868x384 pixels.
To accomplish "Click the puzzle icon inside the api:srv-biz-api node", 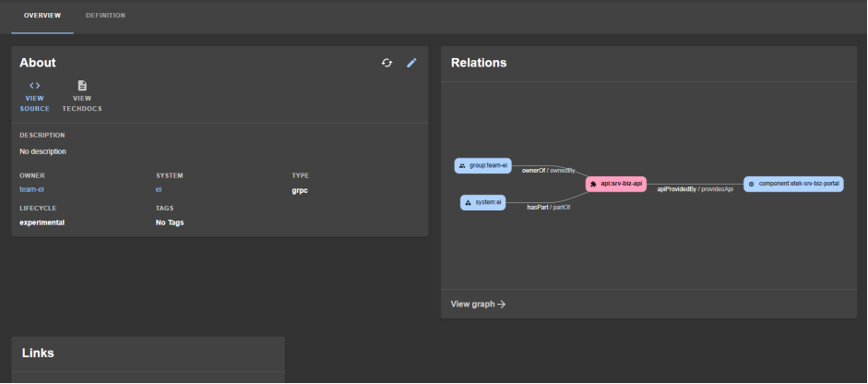I will pyautogui.click(x=593, y=184).
